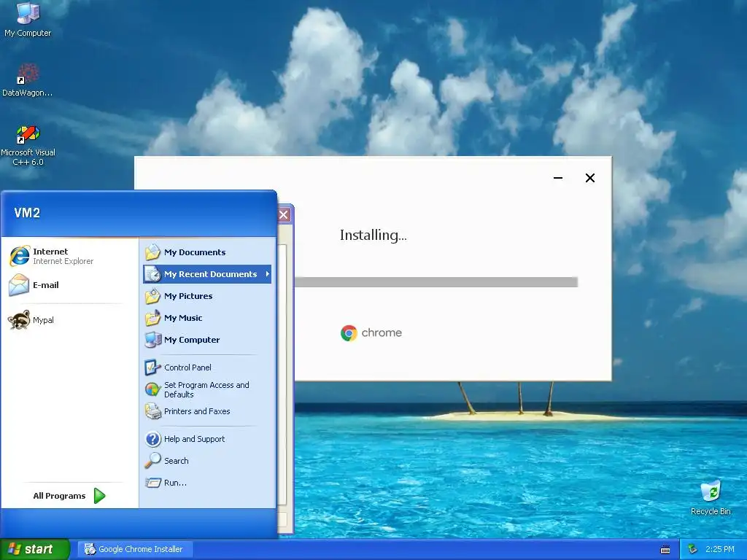Open Control Panel from the Start menu
The height and width of the screenshot is (560, 747).
pyautogui.click(x=207, y=367)
